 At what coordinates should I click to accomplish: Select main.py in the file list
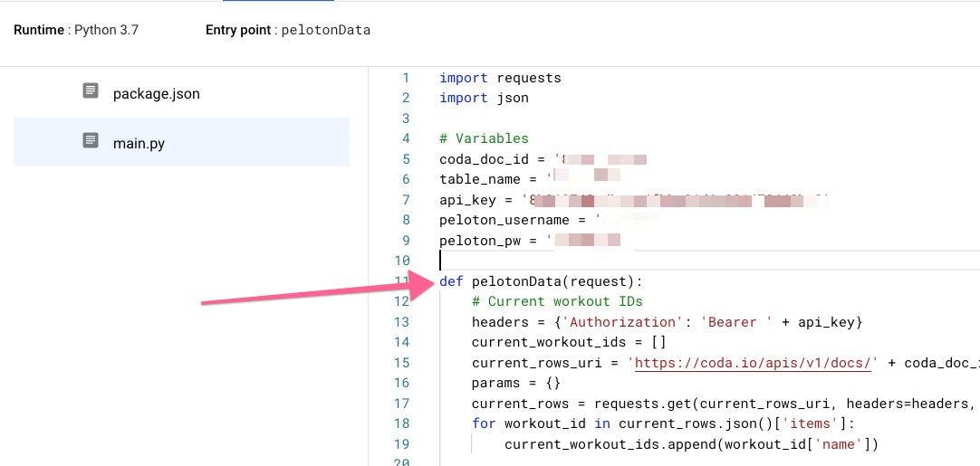[139, 143]
